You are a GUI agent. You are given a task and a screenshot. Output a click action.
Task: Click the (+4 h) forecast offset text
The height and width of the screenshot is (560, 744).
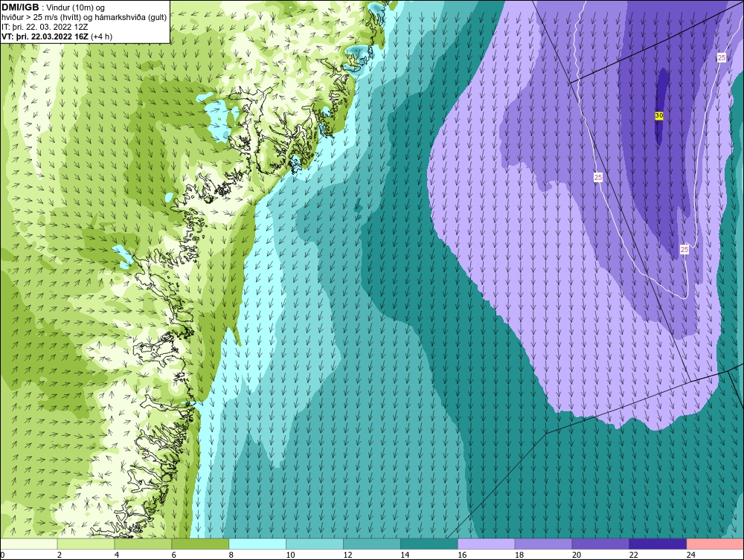[x=101, y=36]
